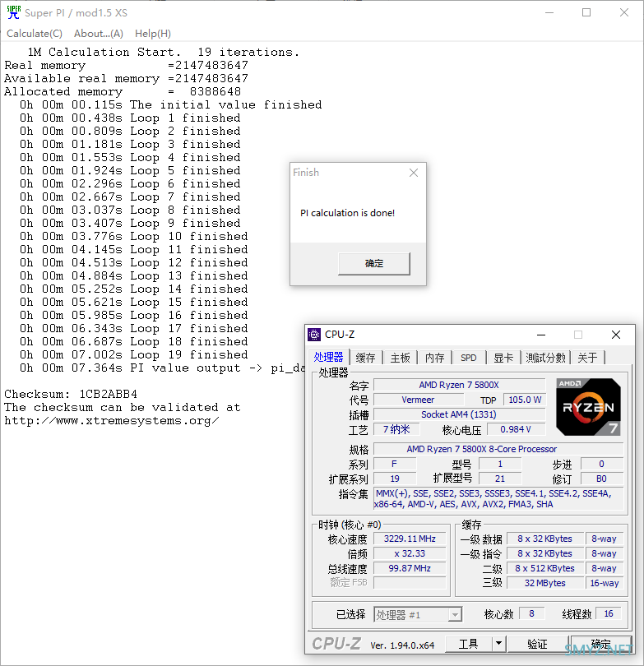This screenshot has height=666, width=644.
Task: Click the 线程数 value 16
Action: pyautogui.click(x=609, y=613)
